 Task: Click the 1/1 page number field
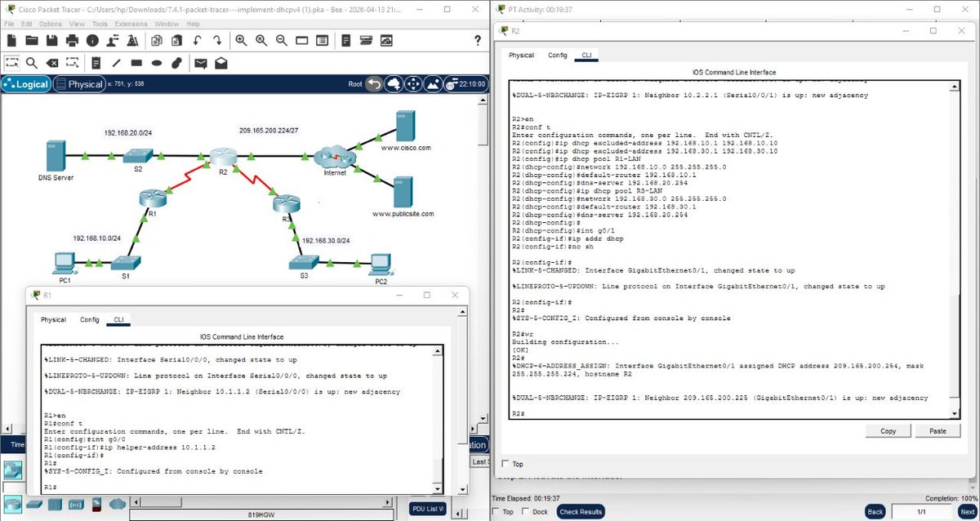[x=921, y=512]
